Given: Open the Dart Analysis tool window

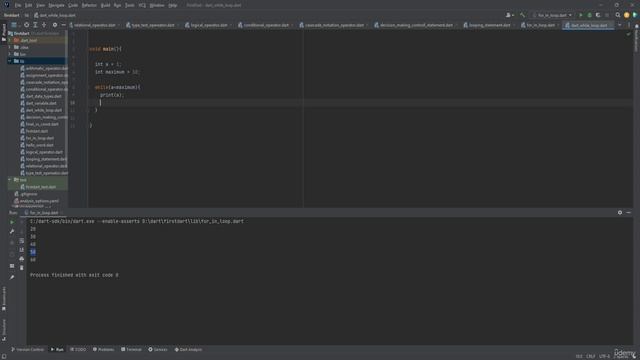Looking at the screenshot, I should coord(188,350).
